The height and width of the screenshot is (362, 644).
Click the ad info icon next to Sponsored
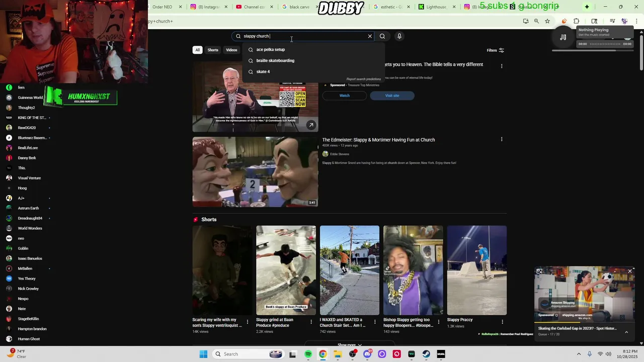[x=556, y=315]
